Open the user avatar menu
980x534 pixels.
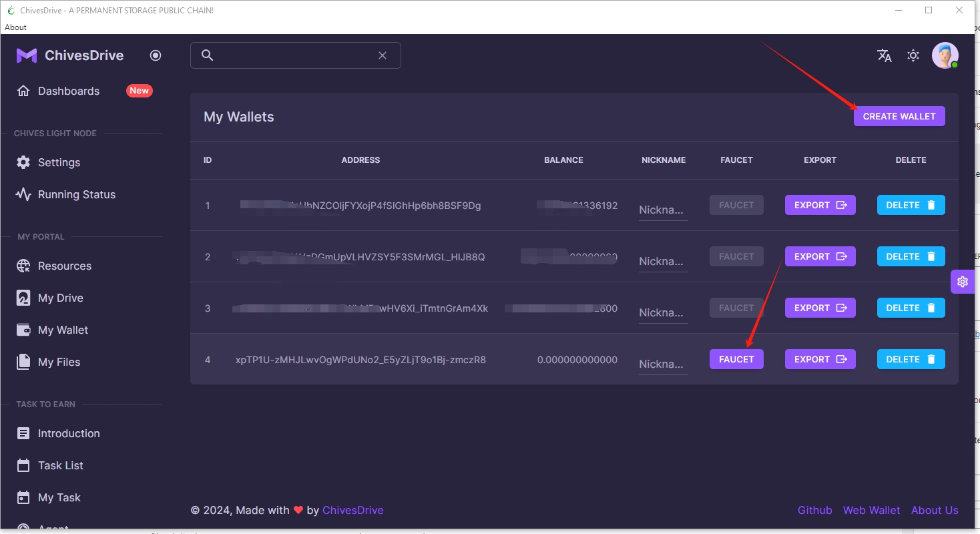point(945,55)
